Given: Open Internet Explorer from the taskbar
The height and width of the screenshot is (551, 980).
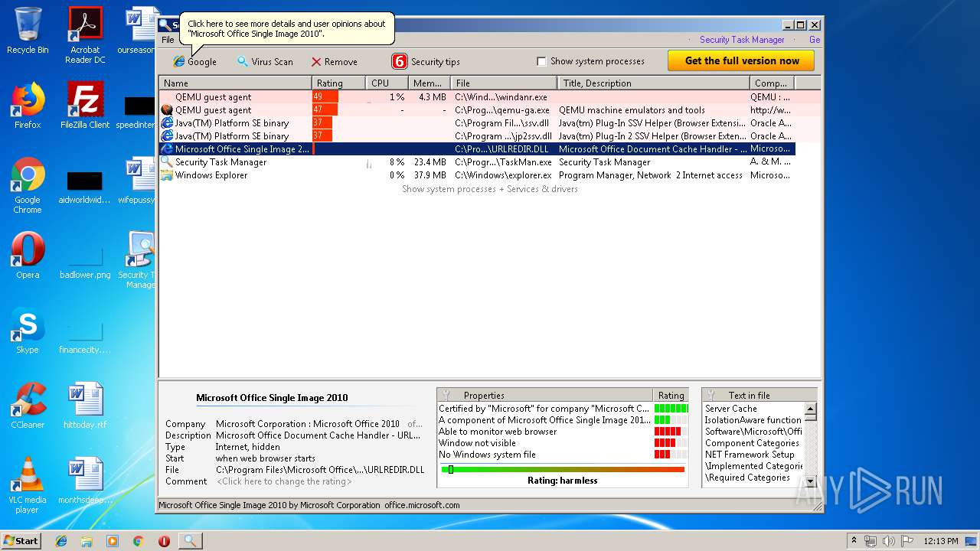Looking at the screenshot, I should coord(61,541).
